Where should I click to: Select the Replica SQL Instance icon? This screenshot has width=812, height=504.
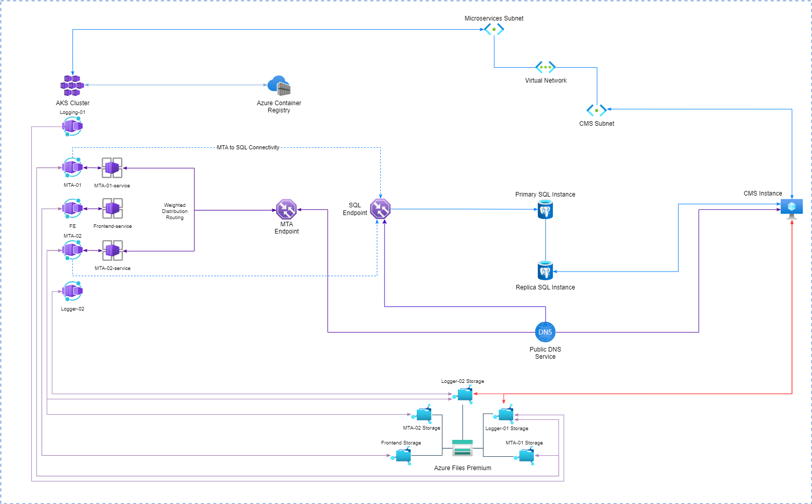click(546, 271)
